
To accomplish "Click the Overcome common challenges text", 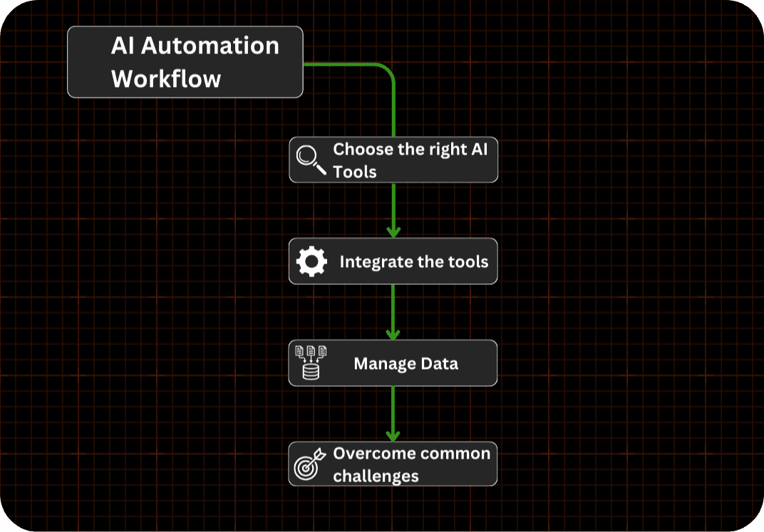I will click(411, 464).
